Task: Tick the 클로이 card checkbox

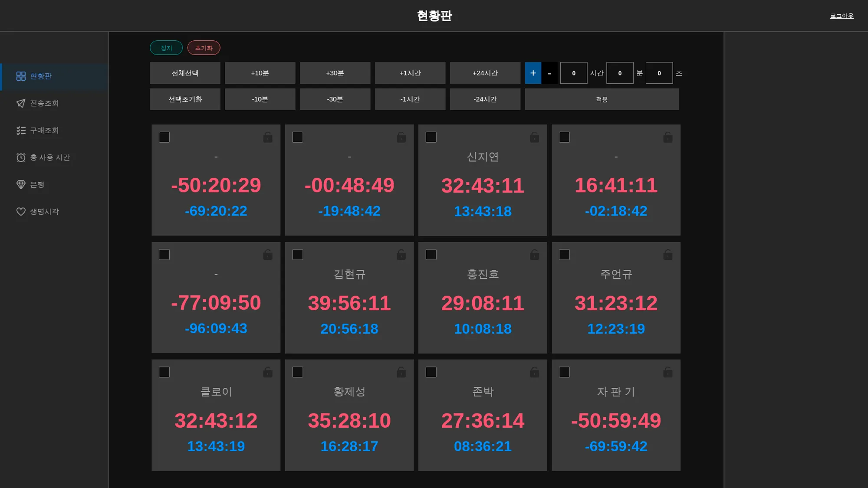Action: [164, 373]
